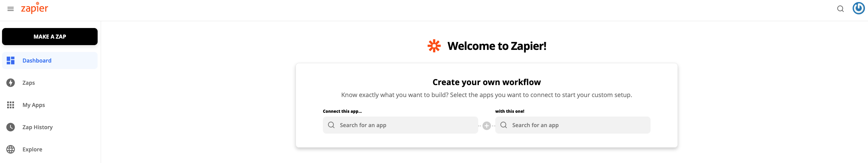Open the user profile avatar
This screenshot has height=163, width=868.
[858, 8]
